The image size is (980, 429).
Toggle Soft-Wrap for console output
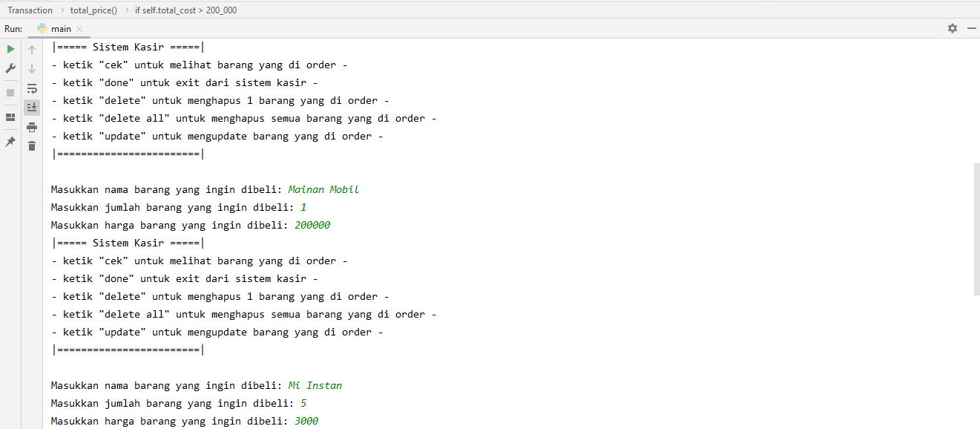coord(32,88)
